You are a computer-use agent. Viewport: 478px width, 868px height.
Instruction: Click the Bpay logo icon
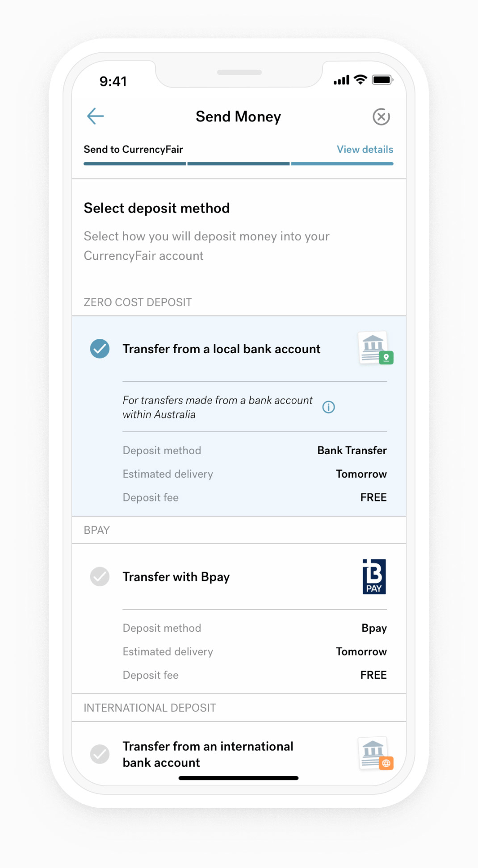374,576
